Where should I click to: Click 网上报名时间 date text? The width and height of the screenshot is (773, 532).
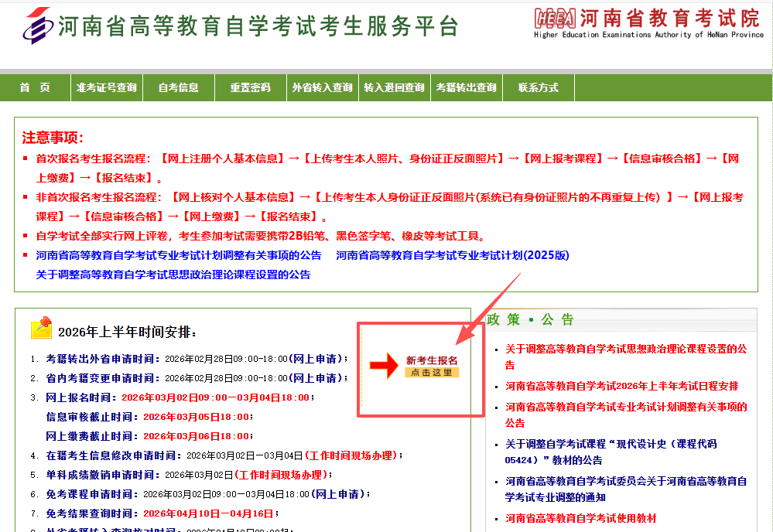tap(215, 397)
